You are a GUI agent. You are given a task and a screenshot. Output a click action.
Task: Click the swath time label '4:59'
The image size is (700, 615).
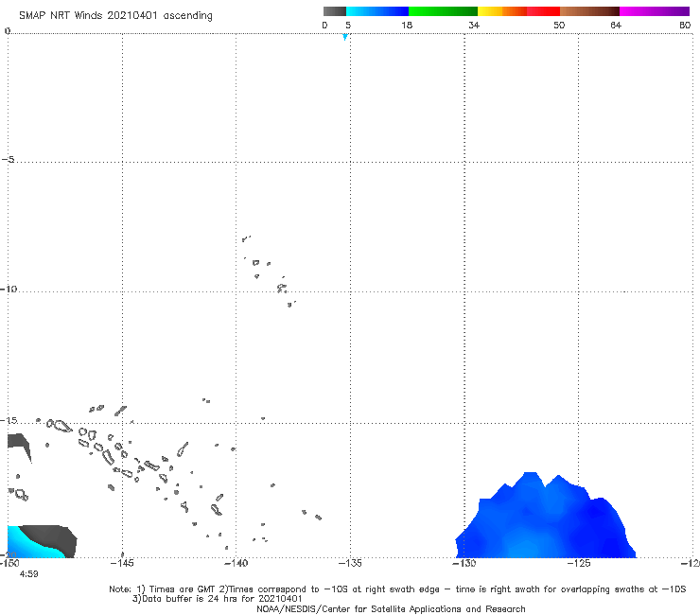pos(28,574)
